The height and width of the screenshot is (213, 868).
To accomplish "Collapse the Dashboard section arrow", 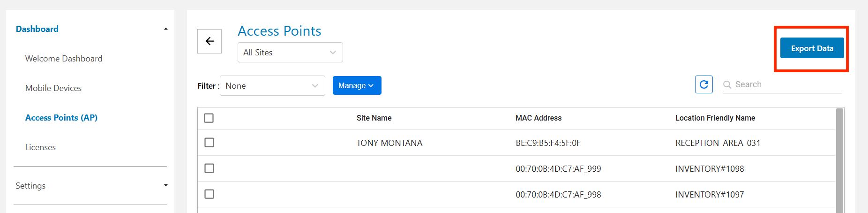I will coord(165,29).
